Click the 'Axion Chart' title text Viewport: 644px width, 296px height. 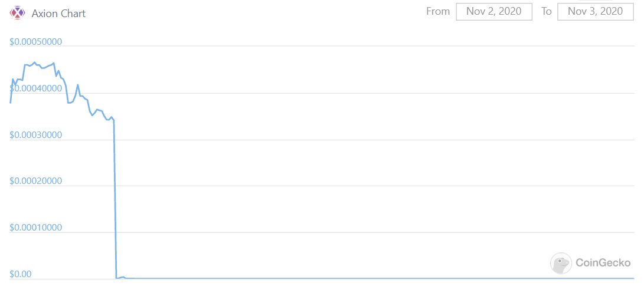pyautogui.click(x=58, y=13)
